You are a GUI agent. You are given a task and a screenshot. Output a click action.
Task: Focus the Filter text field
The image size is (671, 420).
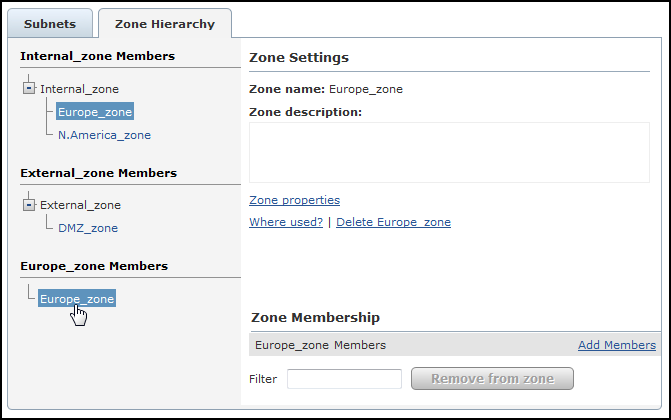click(x=344, y=379)
